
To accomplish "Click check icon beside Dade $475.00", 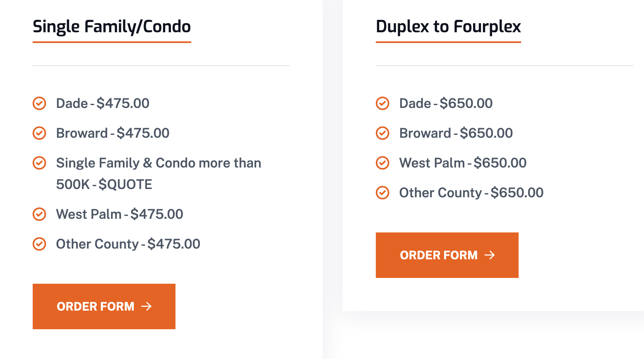I will [x=39, y=103].
